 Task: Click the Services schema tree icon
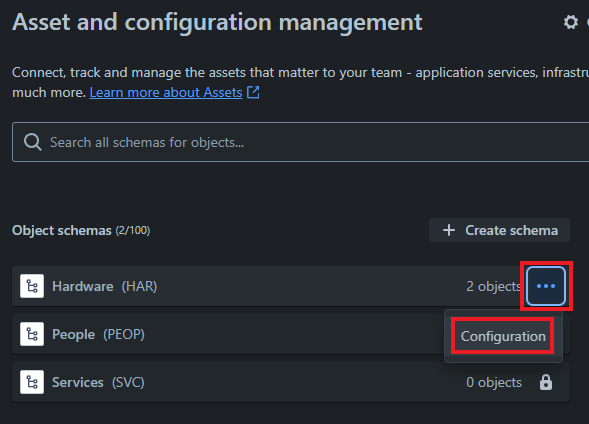[32, 382]
